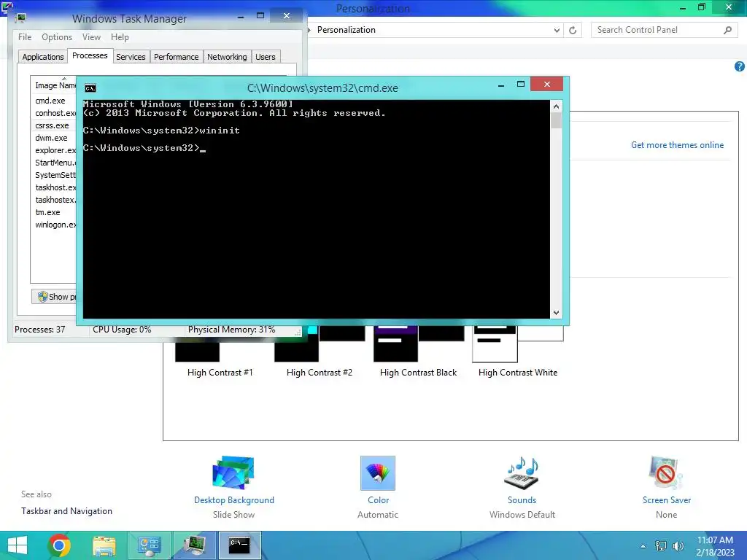Click the CPU Usage status entry
747x560 pixels.
click(x=122, y=330)
